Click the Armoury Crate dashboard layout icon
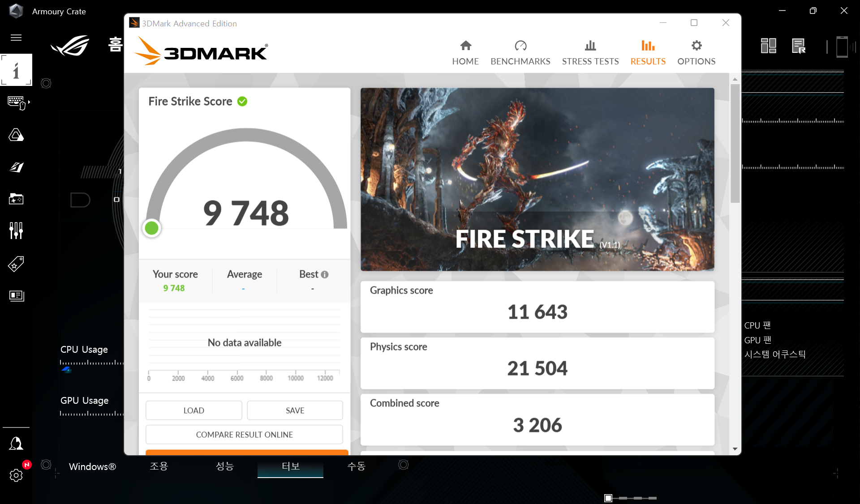 [x=768, y=46]
